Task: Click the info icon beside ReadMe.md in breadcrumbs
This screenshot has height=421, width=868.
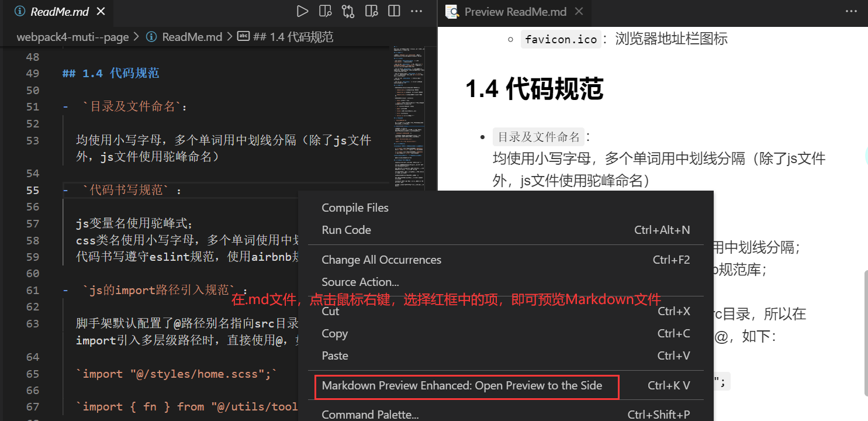Action: pos(151,36)
